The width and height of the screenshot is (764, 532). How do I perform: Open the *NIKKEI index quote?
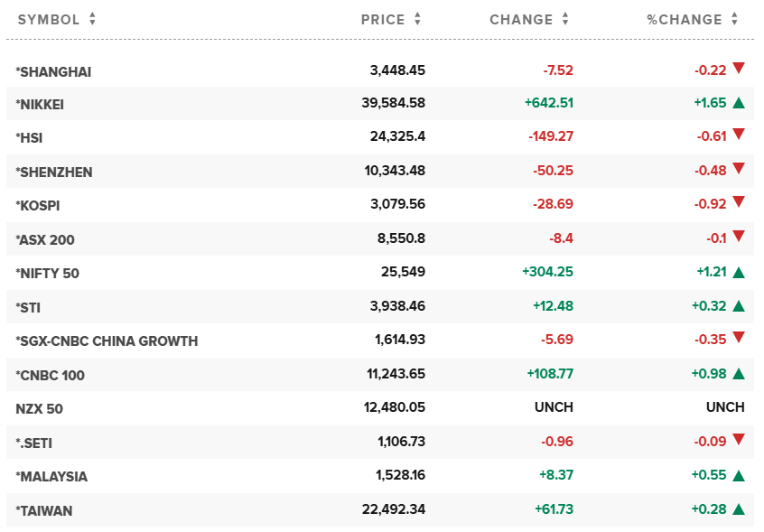[x=40, y=105]
